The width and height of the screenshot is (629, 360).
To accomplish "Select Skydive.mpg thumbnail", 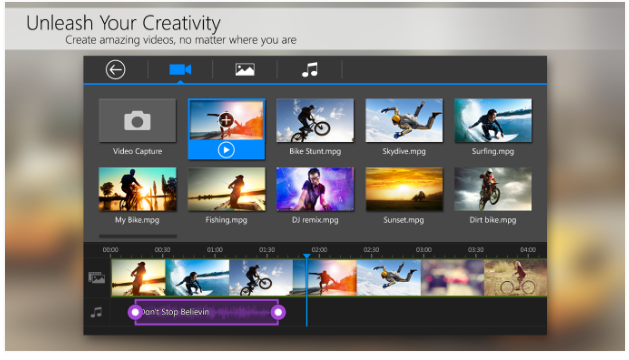I will [x=404, y=120].
